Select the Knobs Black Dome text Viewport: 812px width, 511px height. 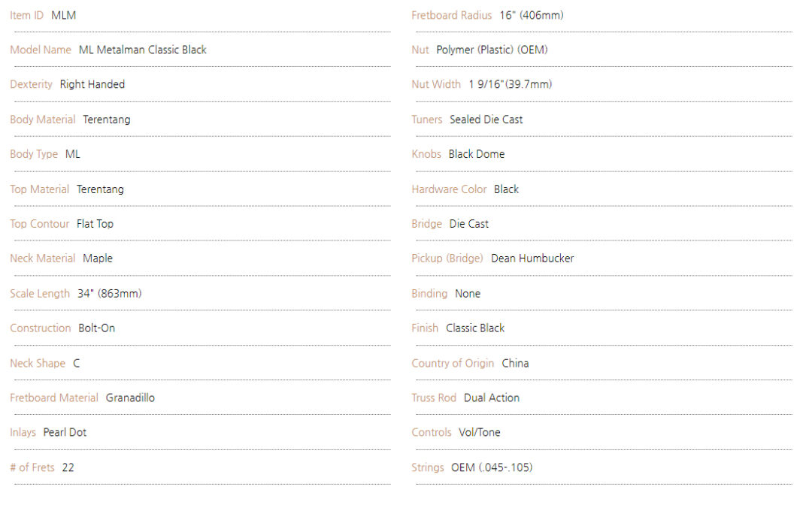(477, 154)
